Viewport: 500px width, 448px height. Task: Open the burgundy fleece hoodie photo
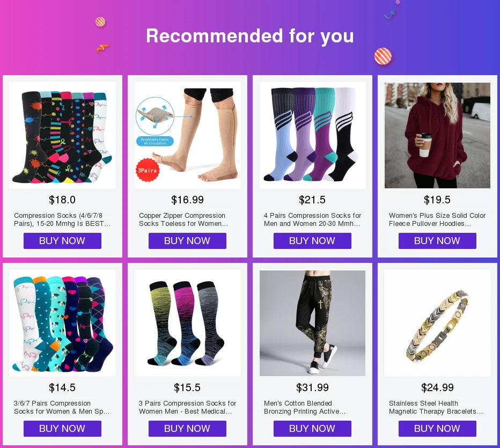point(438,135)
